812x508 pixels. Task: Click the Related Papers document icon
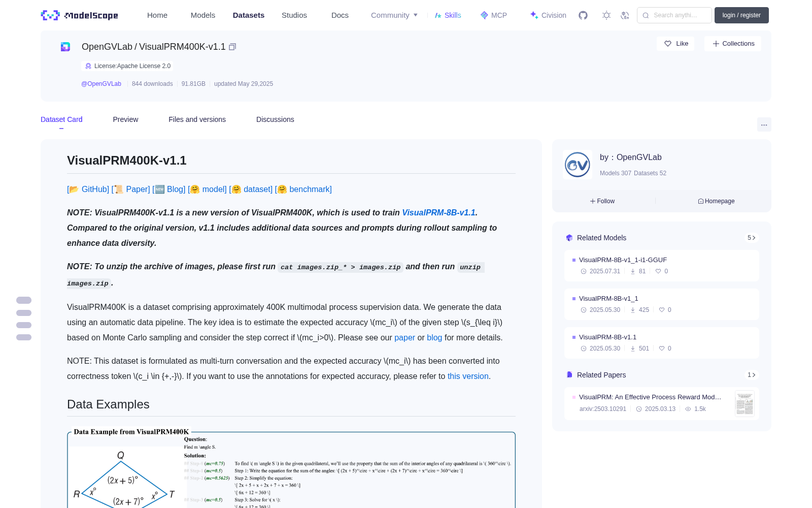pyautogui.click(x=569, y=375)
